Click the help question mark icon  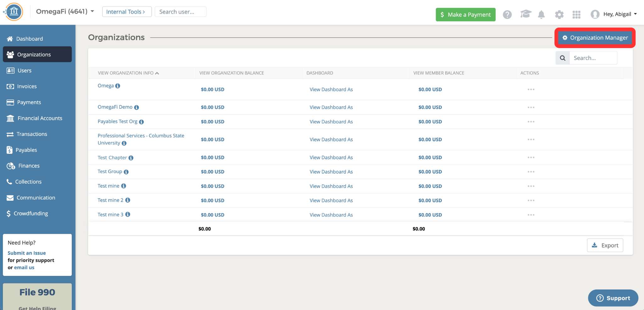pyautogui.click(x=507, y=14)
